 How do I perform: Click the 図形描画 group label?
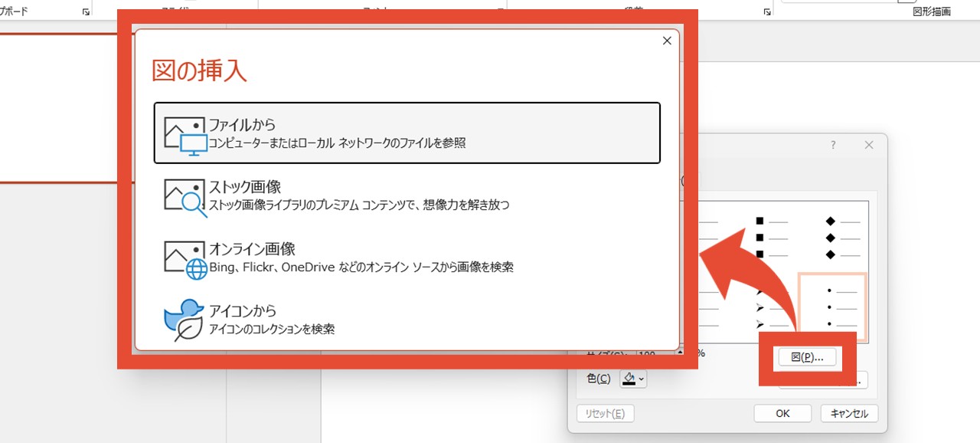[932, 11]
